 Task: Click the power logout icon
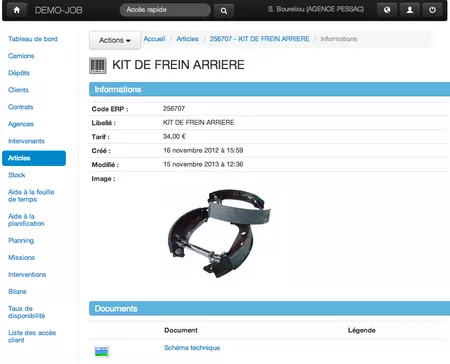coord(432,10)
